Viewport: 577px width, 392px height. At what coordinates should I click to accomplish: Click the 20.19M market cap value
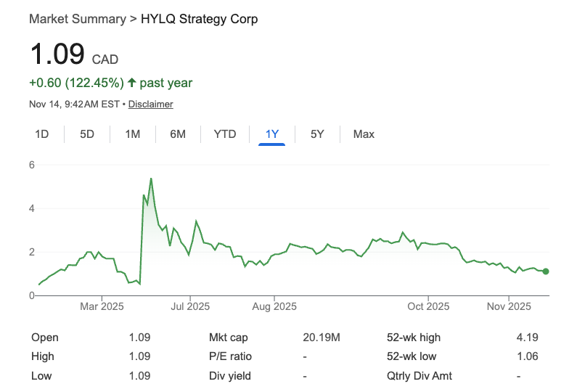(322, 338)
